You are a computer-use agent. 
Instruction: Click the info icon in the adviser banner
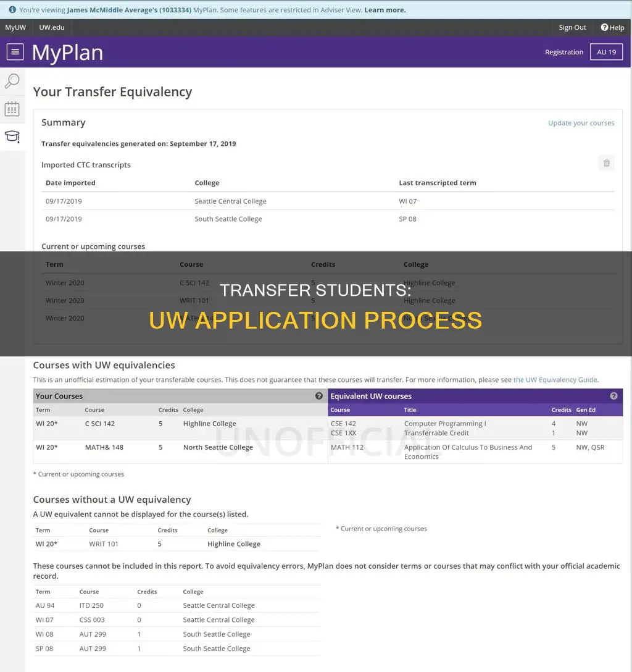[x=12, y=9]
